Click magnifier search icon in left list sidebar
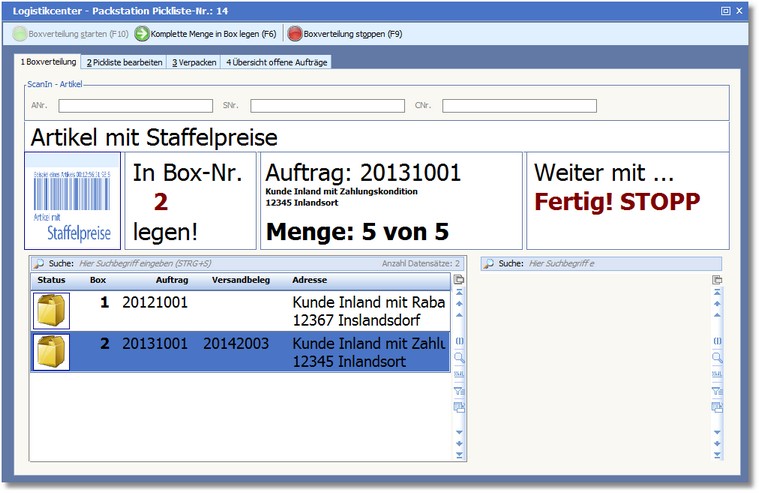This screenshot has width=759, height=493. point(459,356)
